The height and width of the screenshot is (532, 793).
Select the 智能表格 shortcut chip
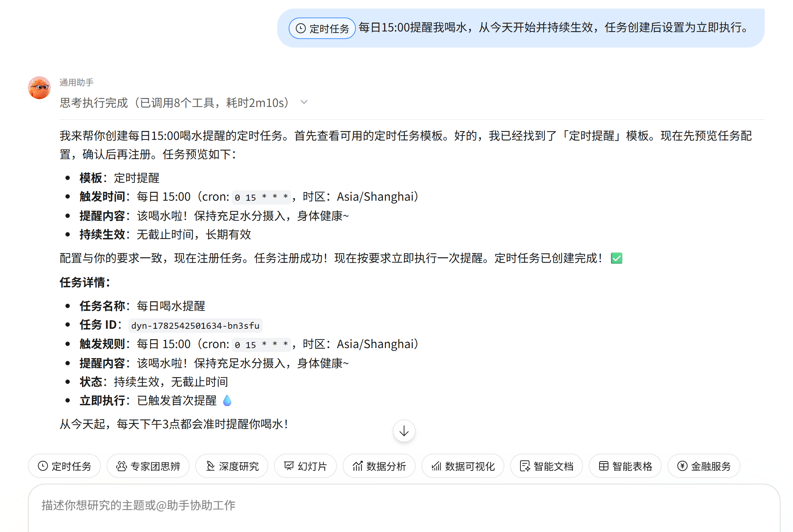click(x=625, y=466)
